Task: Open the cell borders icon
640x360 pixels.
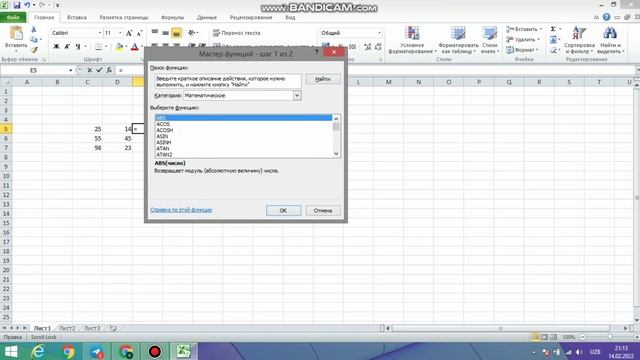Action: click(x=98, y=47)
